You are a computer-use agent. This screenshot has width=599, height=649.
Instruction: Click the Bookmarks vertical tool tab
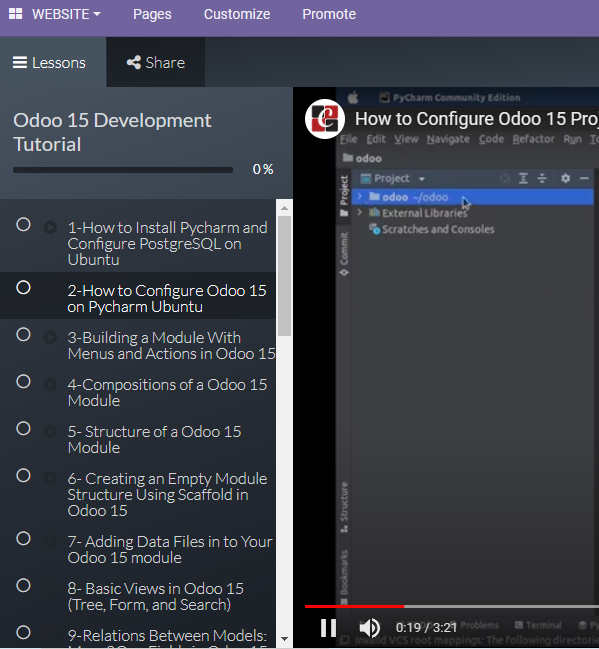[x=344, y=577]
